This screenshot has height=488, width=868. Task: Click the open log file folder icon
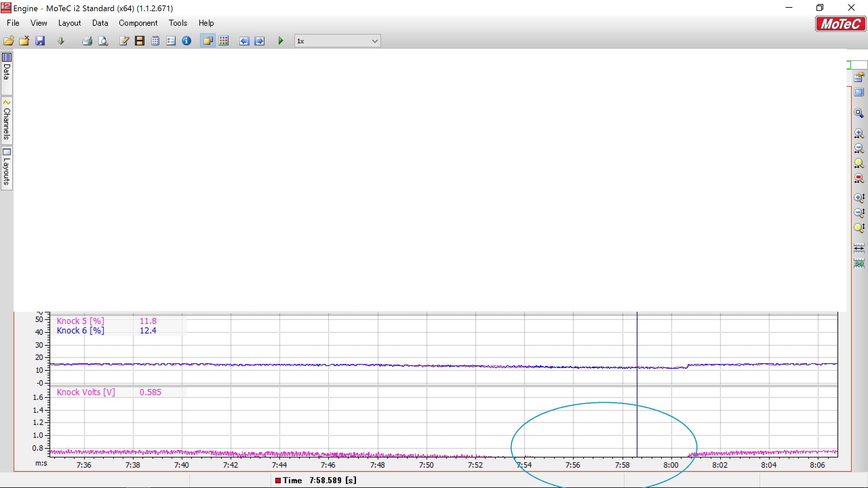[8, 41]
